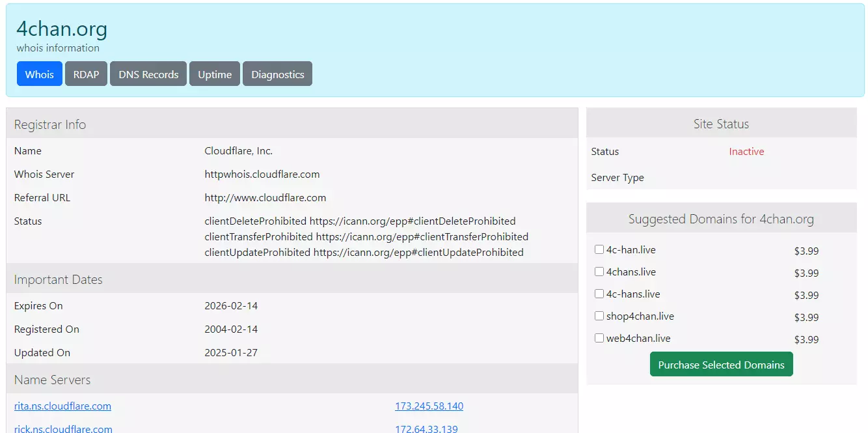This screenshot has height=433, width=868.
Task: Enable the shop4chan.live checkbox
Action: click(x=599, y=316)
